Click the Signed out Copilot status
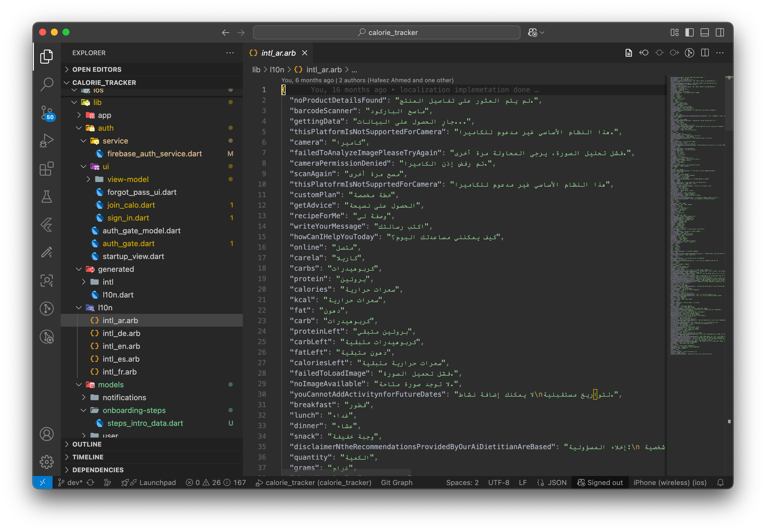The image size is (766, 532). tap(600, 482)
